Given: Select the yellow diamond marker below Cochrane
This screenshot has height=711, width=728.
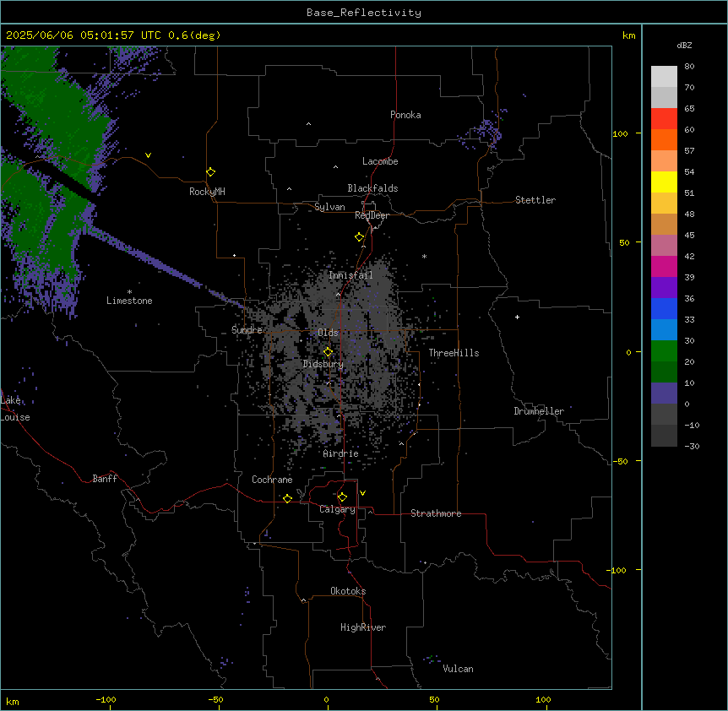Looking at the screenshot, I should tap(287, 498).
